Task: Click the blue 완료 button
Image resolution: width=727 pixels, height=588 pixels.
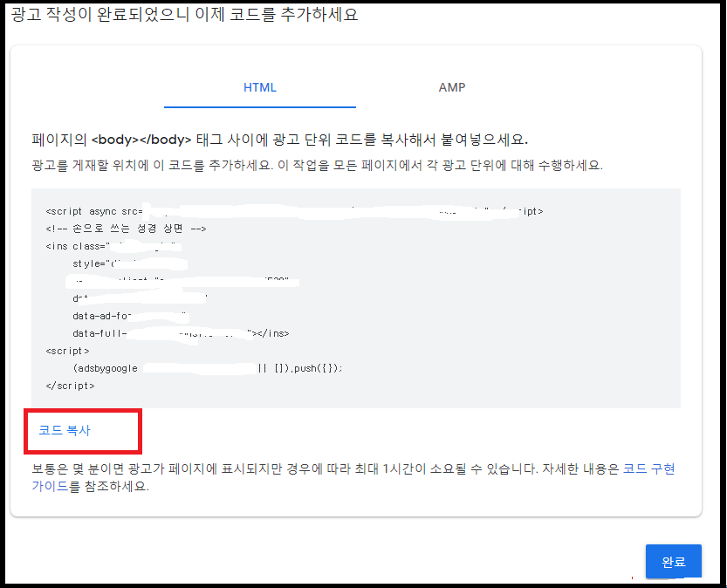Action: coord(673,561)
